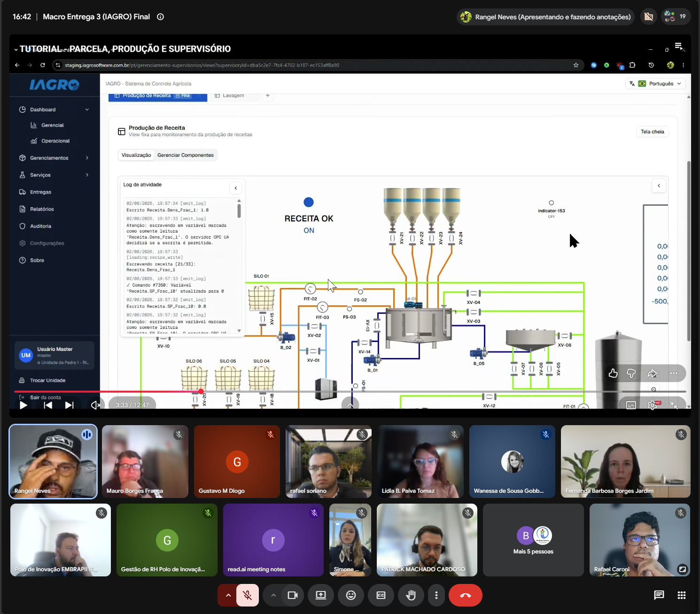This screenshot has width=700, height=614.
Task: Click the present screen icon
Action: pyautogui.click(x=320, y=595)
